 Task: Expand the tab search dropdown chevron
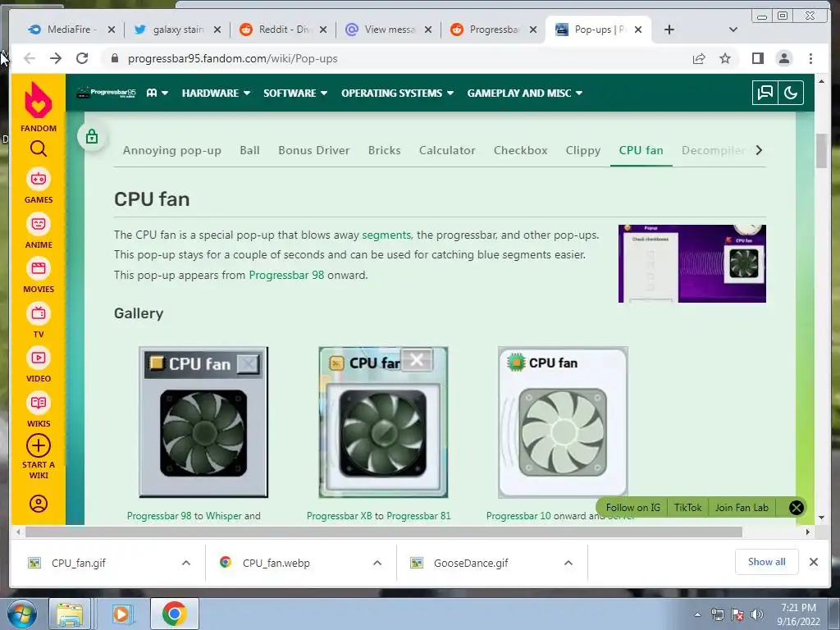pos(733,30)
